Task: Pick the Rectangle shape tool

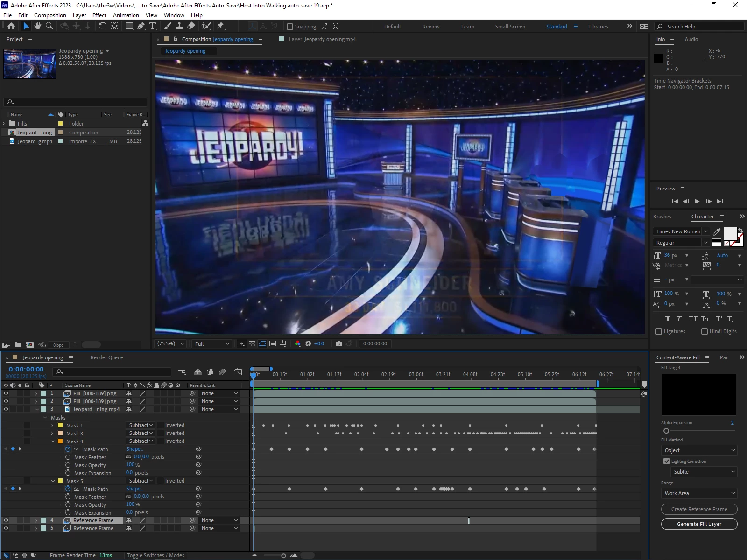Action: (129, 26)
